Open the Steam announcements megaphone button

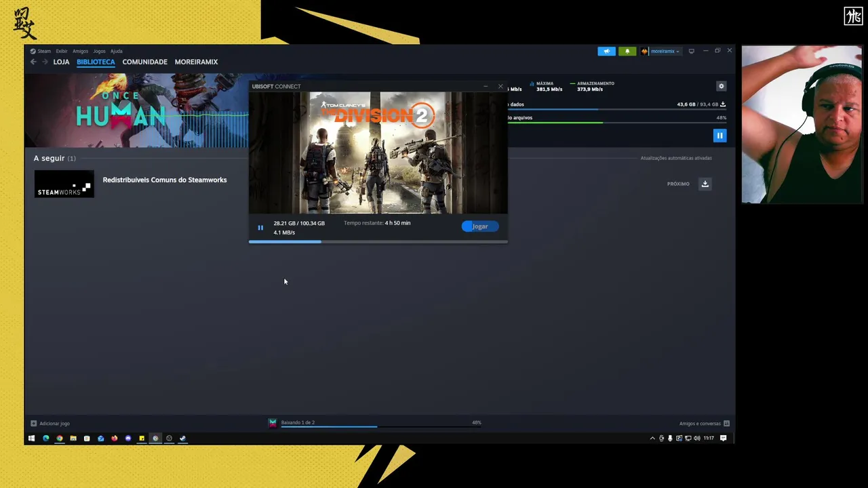(x=607, y=51)
